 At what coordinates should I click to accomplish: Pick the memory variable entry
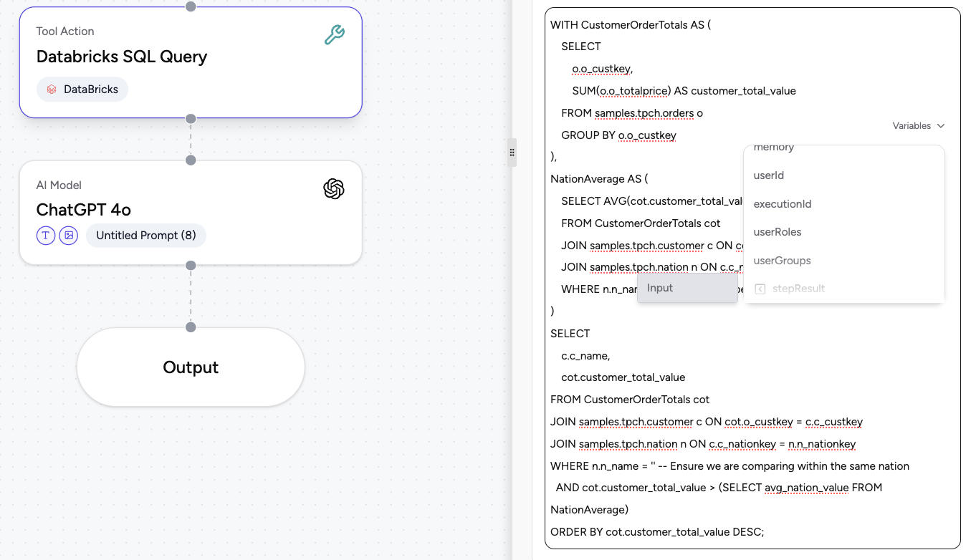click(844, 148)
